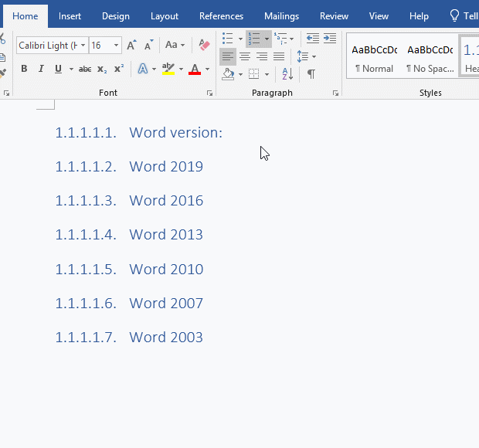This screenshot has width=479, height=448.
Task: Expand Highlight Color dropdown arrow
Action: (181, 69)
